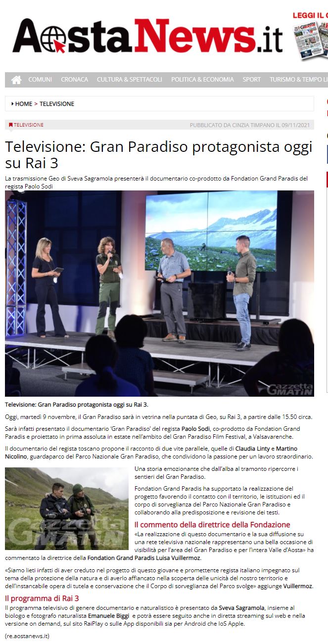
Task: Click the breadcrumb arrow before HOME
Action: pos(12,104)
